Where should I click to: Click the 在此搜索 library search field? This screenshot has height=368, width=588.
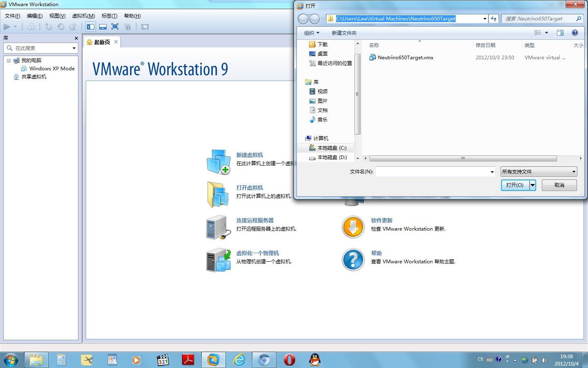click(41, 48)
